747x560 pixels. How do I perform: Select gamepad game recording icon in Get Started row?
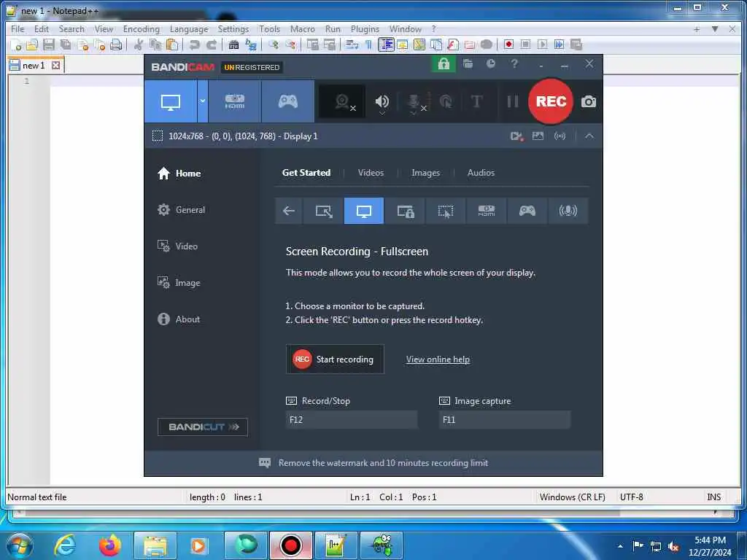click(527, 211)
